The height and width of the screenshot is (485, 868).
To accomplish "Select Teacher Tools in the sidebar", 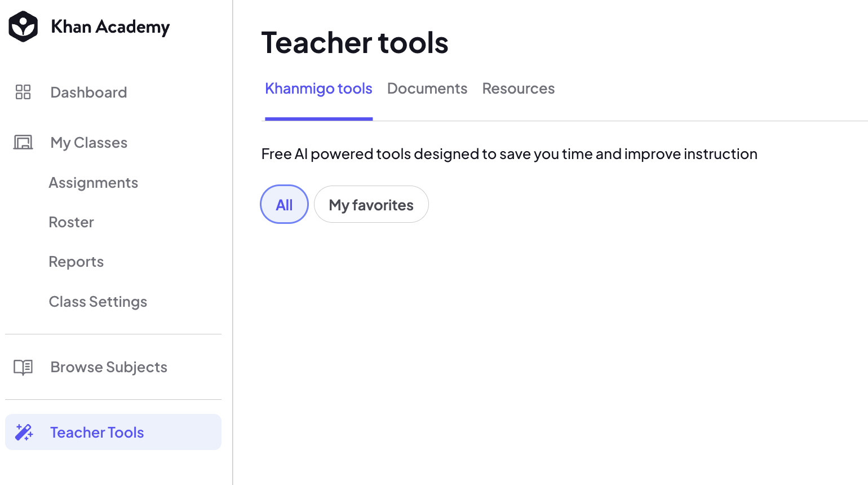I will [x=113, y=432].
